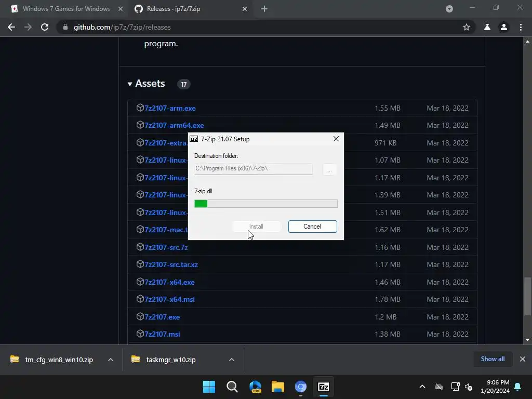Show hidden system tray icons
532x399 pixels.
click(x=422, y=387)
